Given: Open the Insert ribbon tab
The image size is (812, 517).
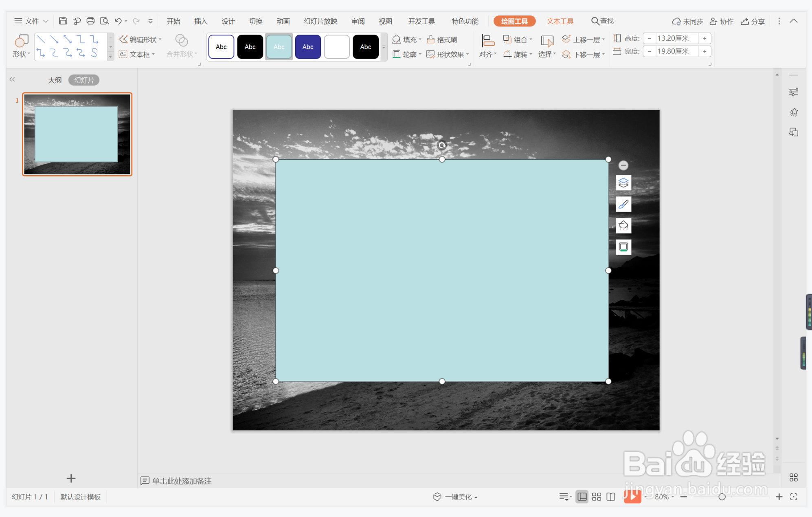Looking at the screenshot, I should [200, 21].
